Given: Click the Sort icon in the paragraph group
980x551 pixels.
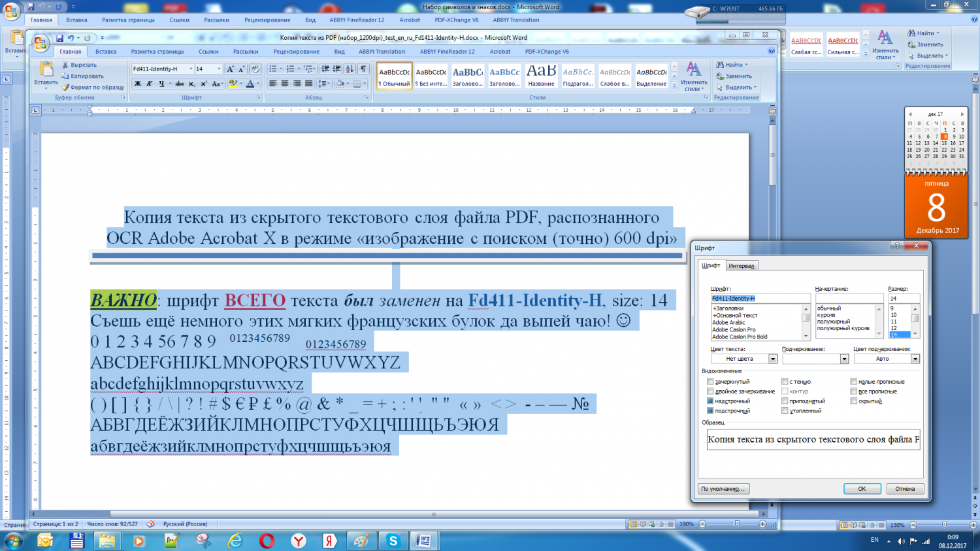Looking at the screenshot, I should (x=350, y=69).
